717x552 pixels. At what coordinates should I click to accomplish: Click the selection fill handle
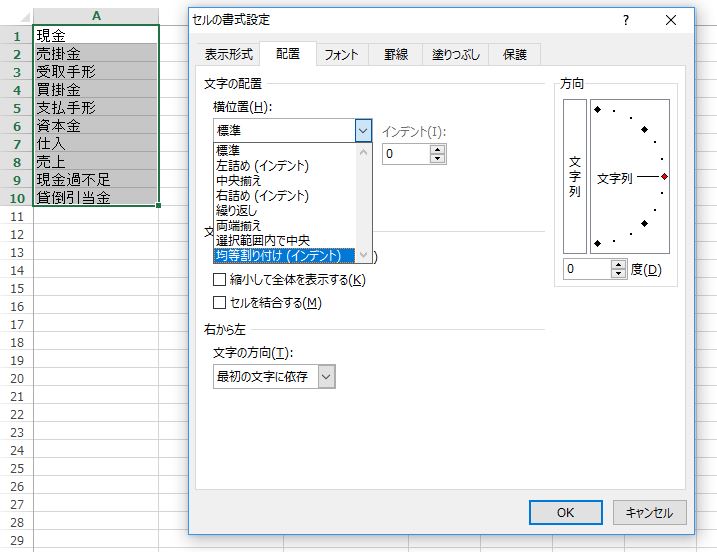158,205
